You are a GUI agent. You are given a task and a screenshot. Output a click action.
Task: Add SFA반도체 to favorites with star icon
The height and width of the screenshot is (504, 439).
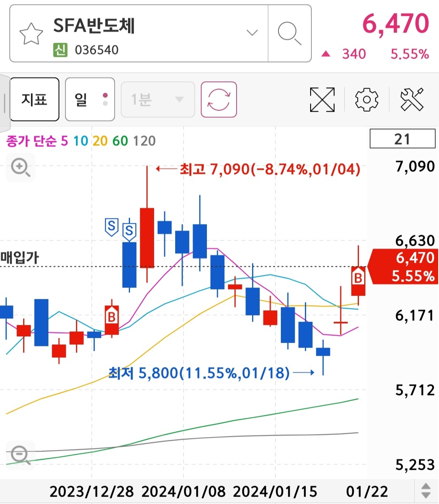[31, 34]
